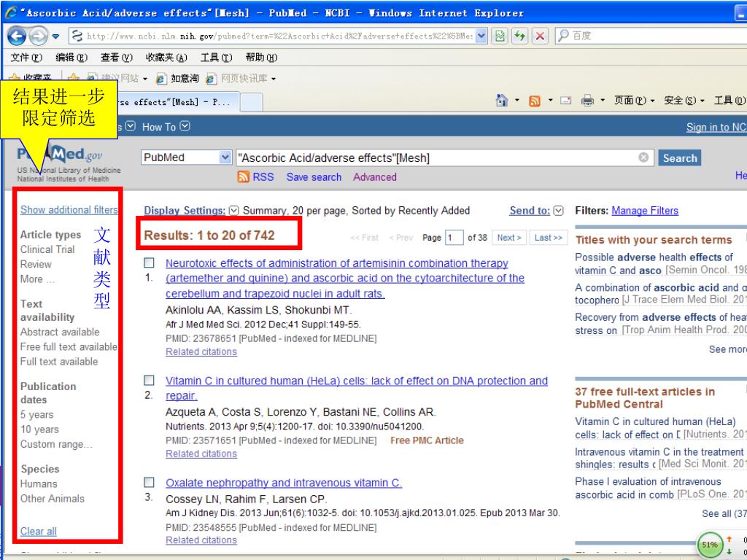Screen dimensions: 747x560
Task: Clear the search query with the X icon
Action: coord(643,157)
